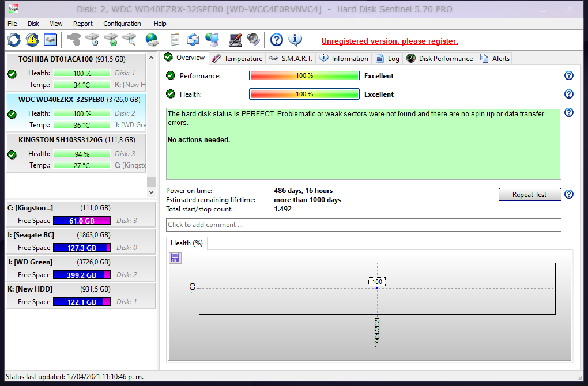Select the WDC WD40EZRX-32SPEB0 disk entry

click(77, 112)
